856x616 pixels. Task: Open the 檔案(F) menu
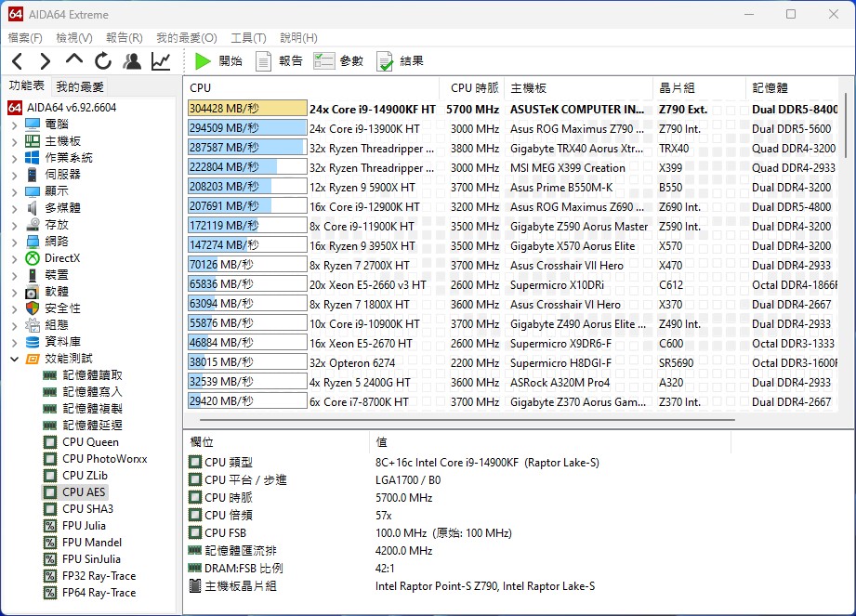point(25,38)
